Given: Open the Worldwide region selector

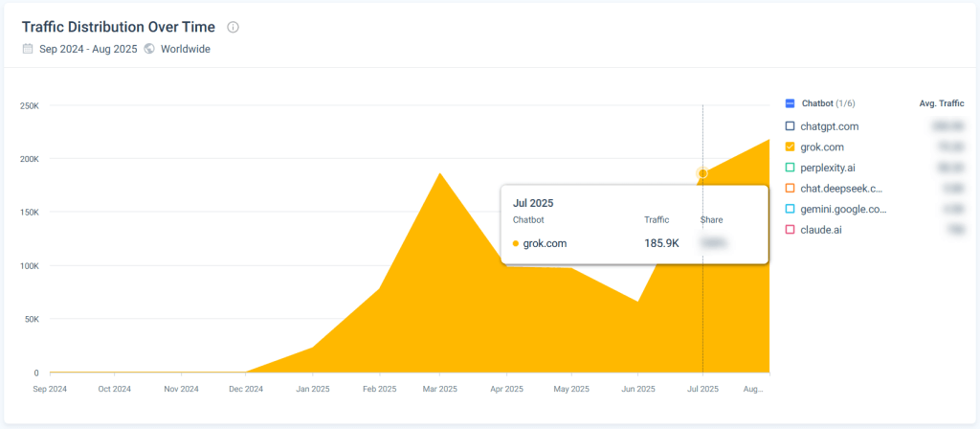Looking at the screenshot, I should pyautogui.click(x=185, y=49).
